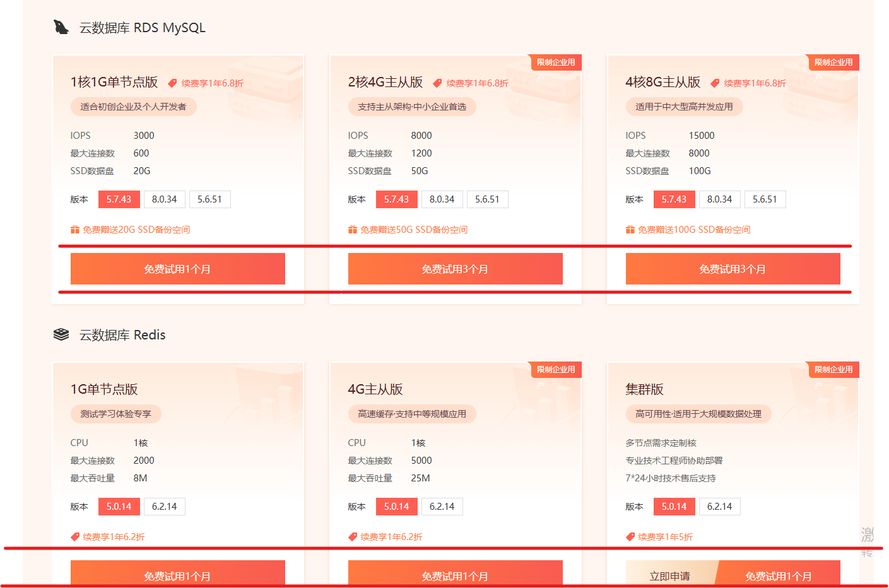Click 限制企业用 badge on 2核4G主从版

[x=556, y=62]
